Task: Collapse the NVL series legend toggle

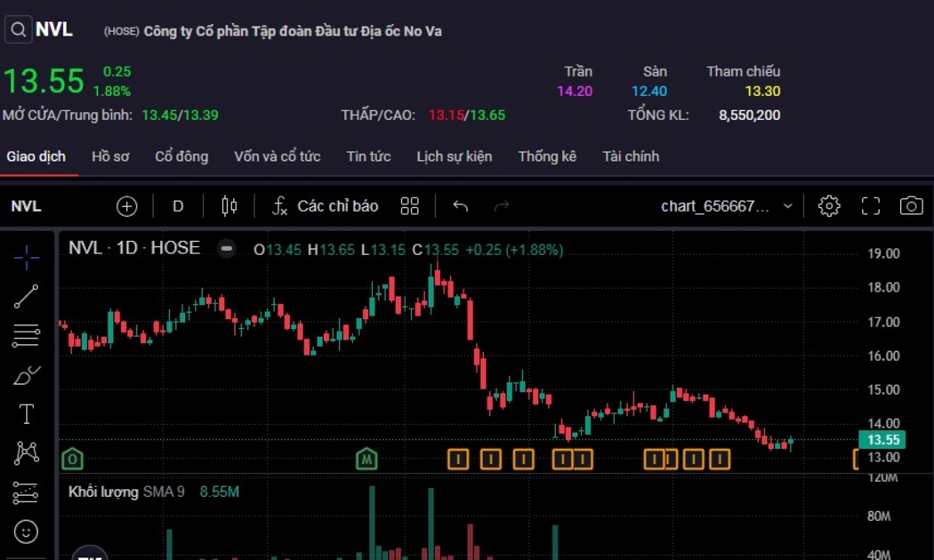Action: pyautogui.click(x=227, y=249)
